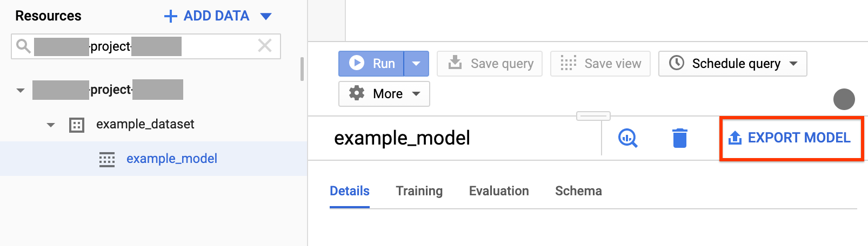The height and width of the screenshot is (246, 868).
Task: Click the example_dataset dataset icon
Action: click(x=77, y=125)
